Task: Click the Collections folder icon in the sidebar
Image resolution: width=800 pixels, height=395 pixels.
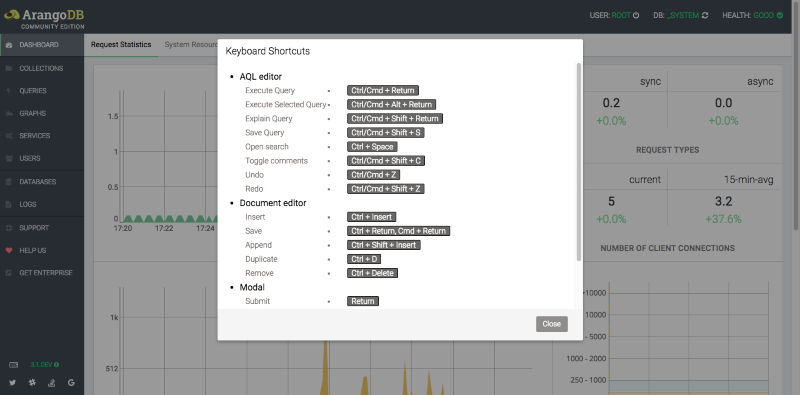Action: pos(9,68)
